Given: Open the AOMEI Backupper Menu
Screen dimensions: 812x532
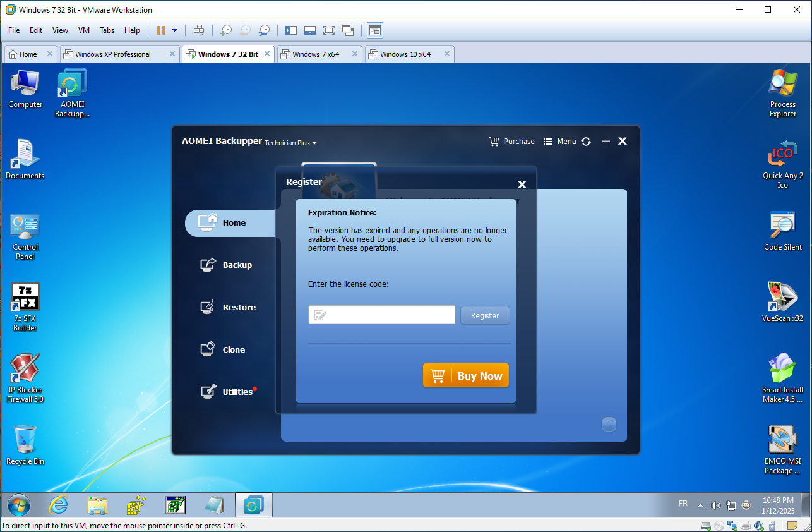Looking at the screenshot, I should [560, 142].
